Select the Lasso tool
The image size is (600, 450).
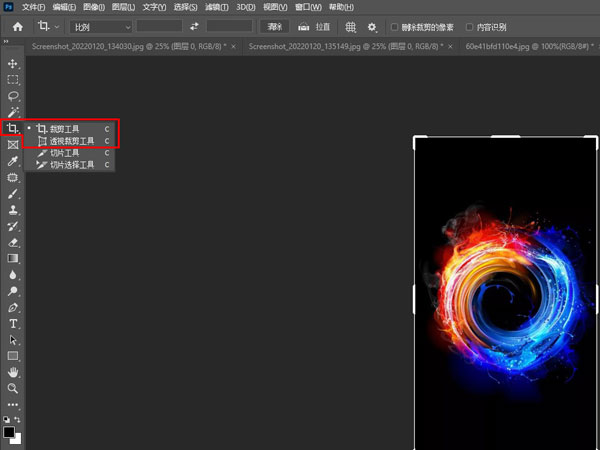13,96
